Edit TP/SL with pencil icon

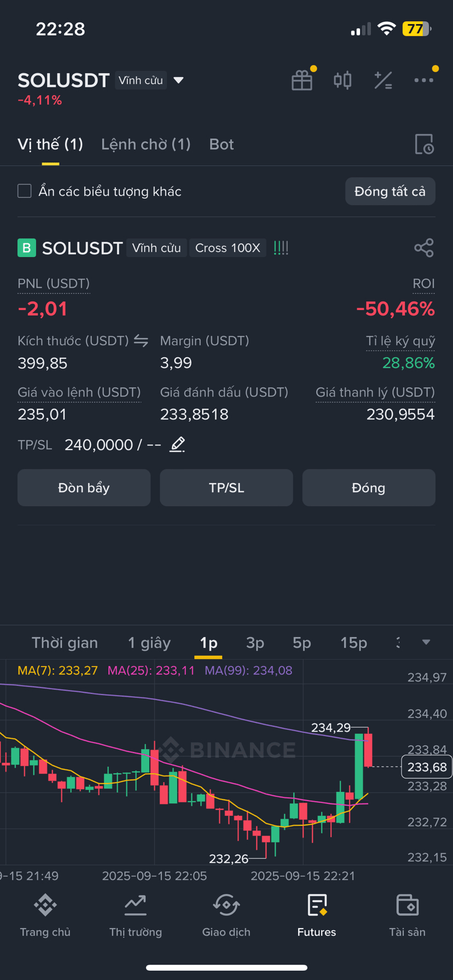click(177, 444)
